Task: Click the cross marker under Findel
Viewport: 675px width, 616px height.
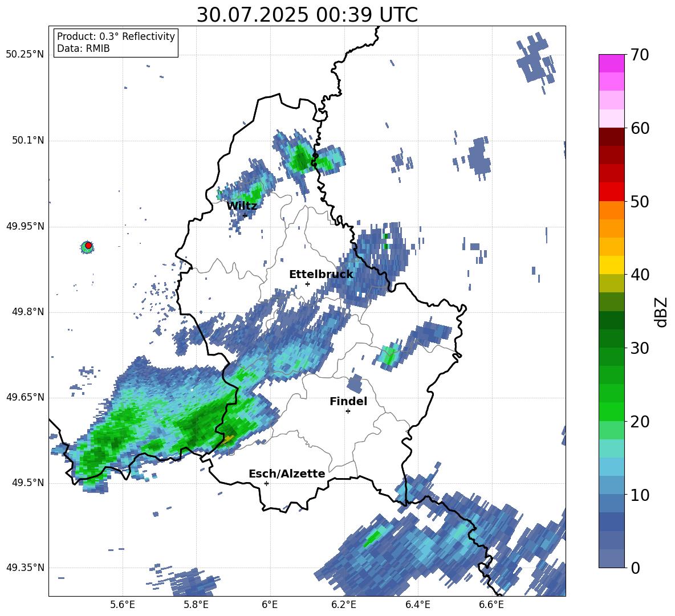Action: pos(348,411)
